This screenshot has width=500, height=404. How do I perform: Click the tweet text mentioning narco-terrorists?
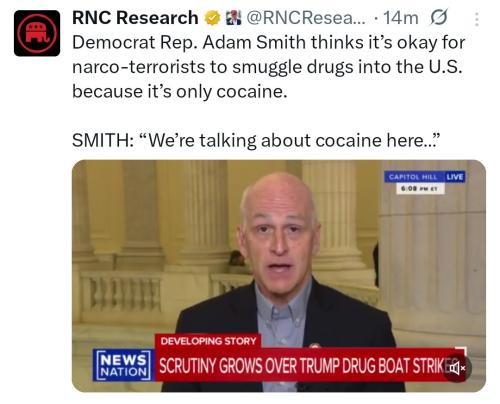click(x=267, y=67)
